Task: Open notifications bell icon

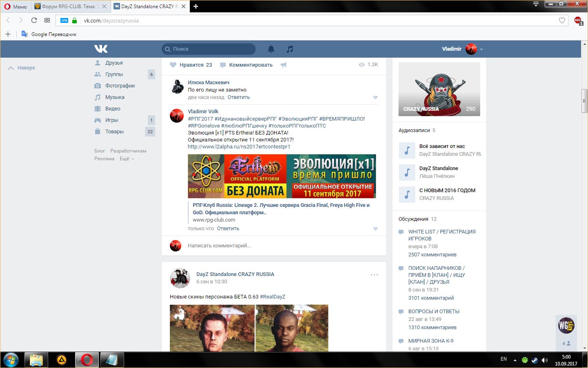Action: pyautogui.click(x=271, y=49)
